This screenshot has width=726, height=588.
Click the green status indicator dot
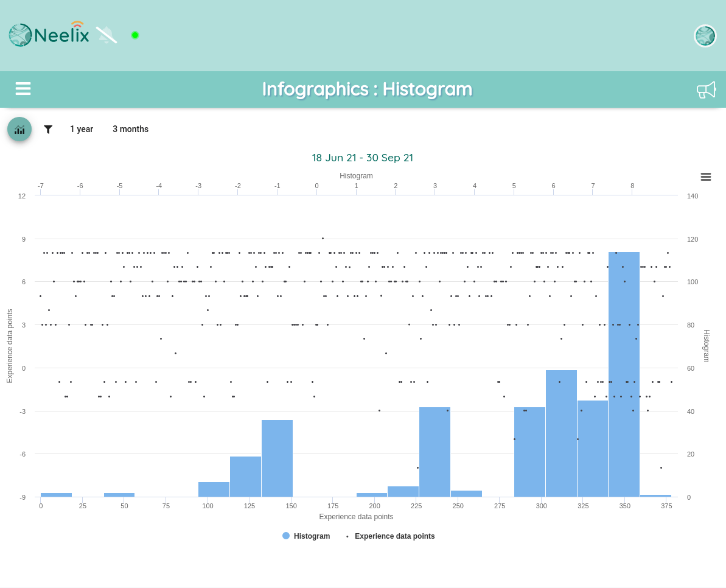click(135, 35)
